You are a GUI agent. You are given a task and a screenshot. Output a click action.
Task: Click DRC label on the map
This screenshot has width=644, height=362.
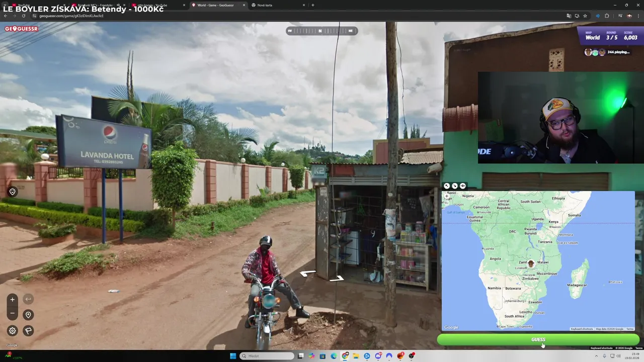[512, 232]
